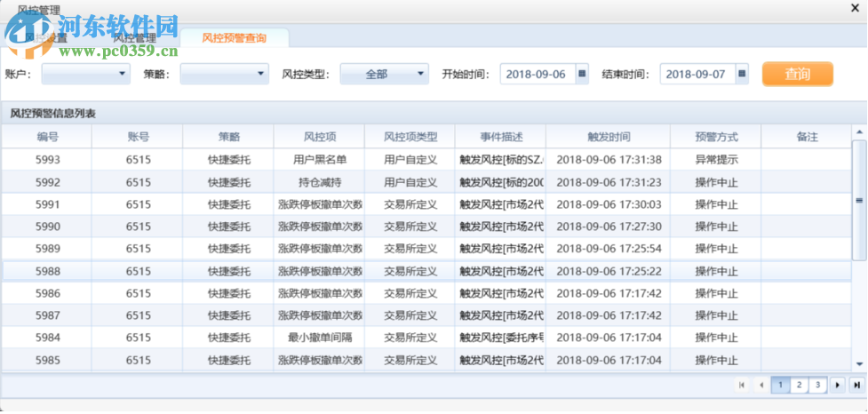Click the 预警方式 column header
This screenshot has height=414, width=868.
pyautogui.click(x=716, y=137)
